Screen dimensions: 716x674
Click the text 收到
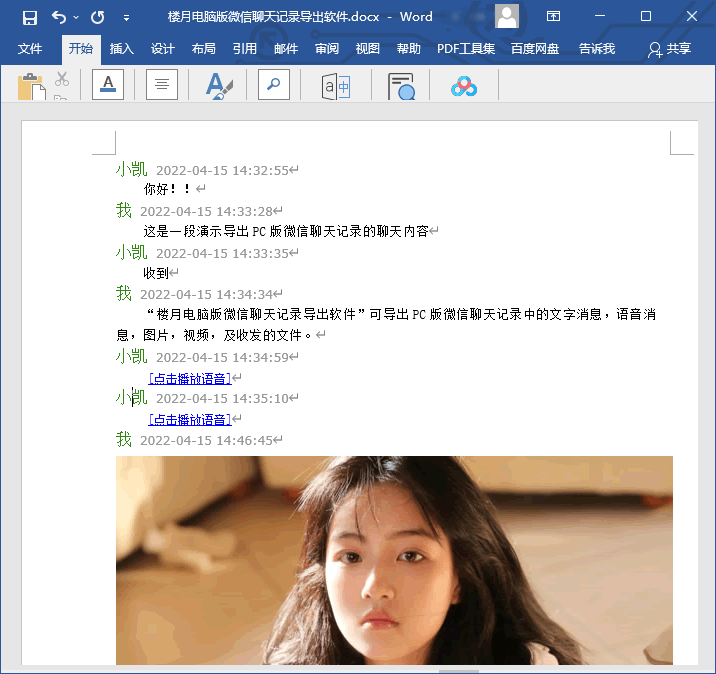[x=156, y=273]
